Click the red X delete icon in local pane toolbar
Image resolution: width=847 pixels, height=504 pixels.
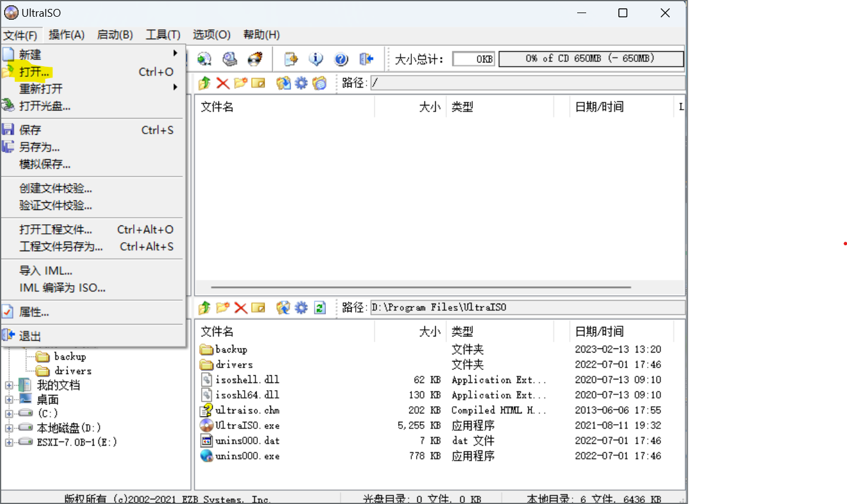[x=241, y=307]
